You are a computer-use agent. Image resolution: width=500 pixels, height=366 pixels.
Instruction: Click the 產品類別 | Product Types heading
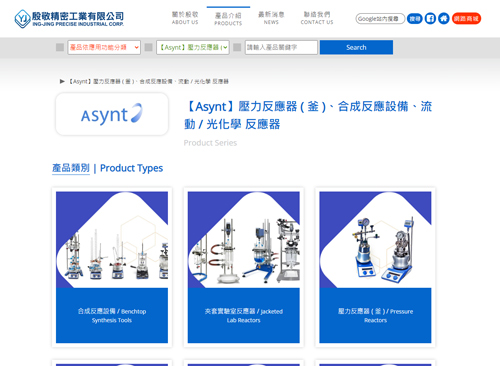coord(107,168)
